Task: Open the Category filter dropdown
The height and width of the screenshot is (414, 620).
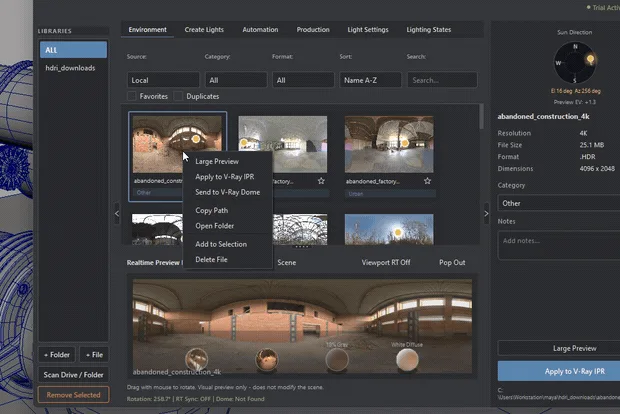Action: [x=236, y=80]
